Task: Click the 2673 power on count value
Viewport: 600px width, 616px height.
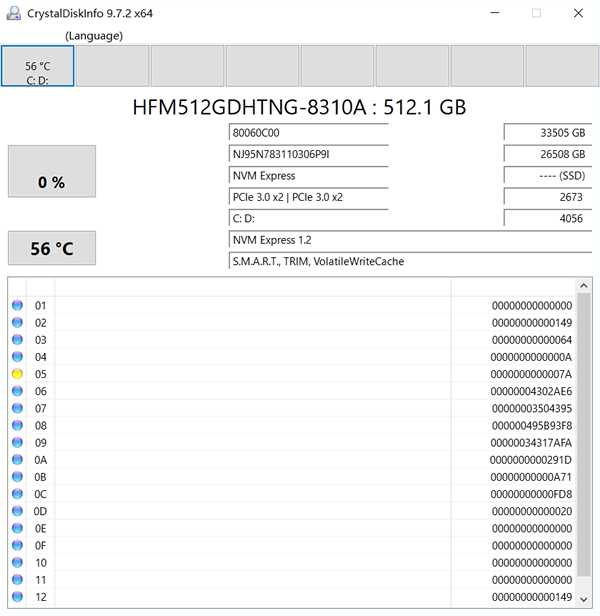Action: (548, 197)
